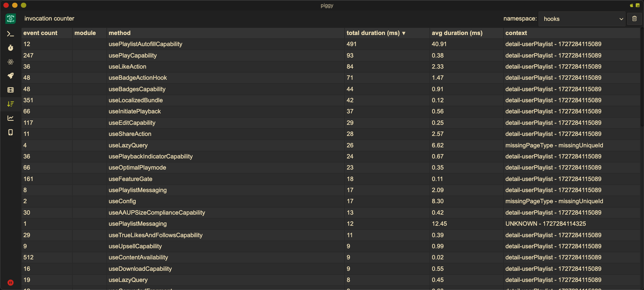Open the line chart panel
The height and width of the screenshot is (290, 644).
pos(10,118)
